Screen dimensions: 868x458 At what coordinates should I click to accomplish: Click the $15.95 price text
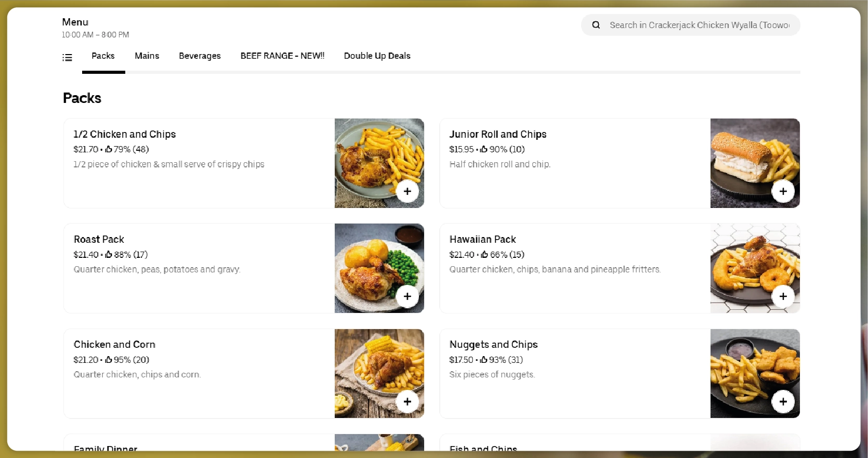(462, 149)
